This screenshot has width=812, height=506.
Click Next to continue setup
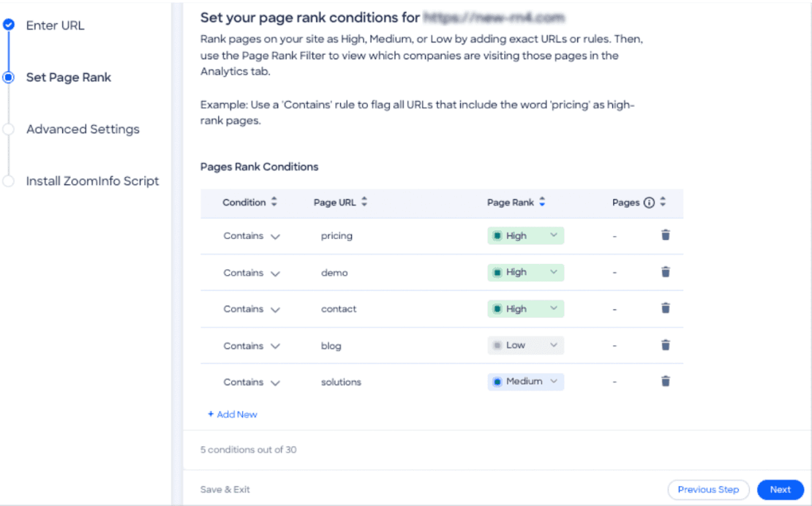[780, 489]
